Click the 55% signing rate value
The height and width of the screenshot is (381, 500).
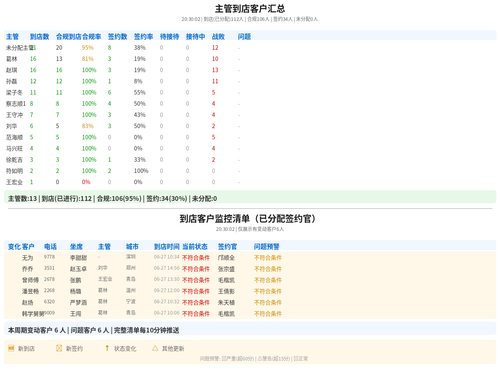point(140,93)
